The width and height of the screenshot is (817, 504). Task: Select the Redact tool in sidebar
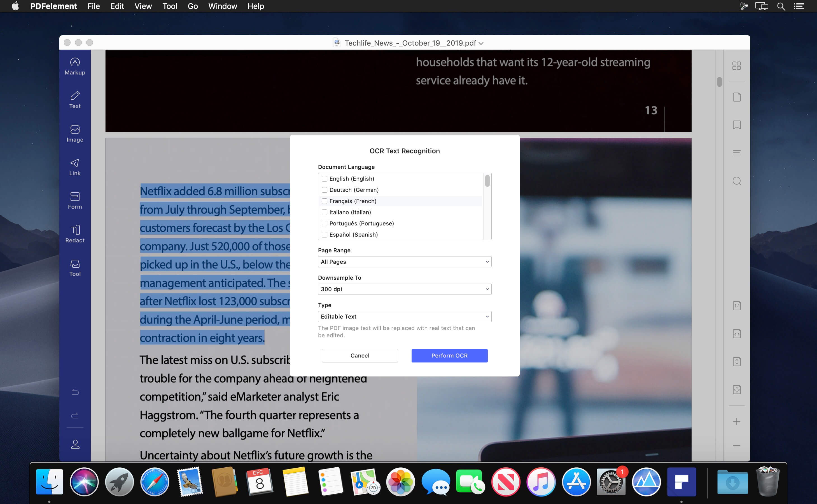75,234
